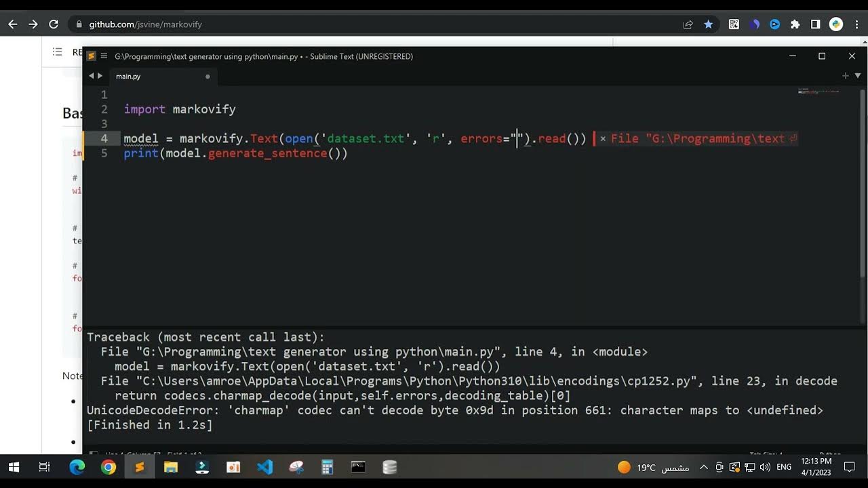The height and width of the screenshot is (488, 868).
Task: Close the unsaved main.py tab dot
Action: tap(208, 77)
